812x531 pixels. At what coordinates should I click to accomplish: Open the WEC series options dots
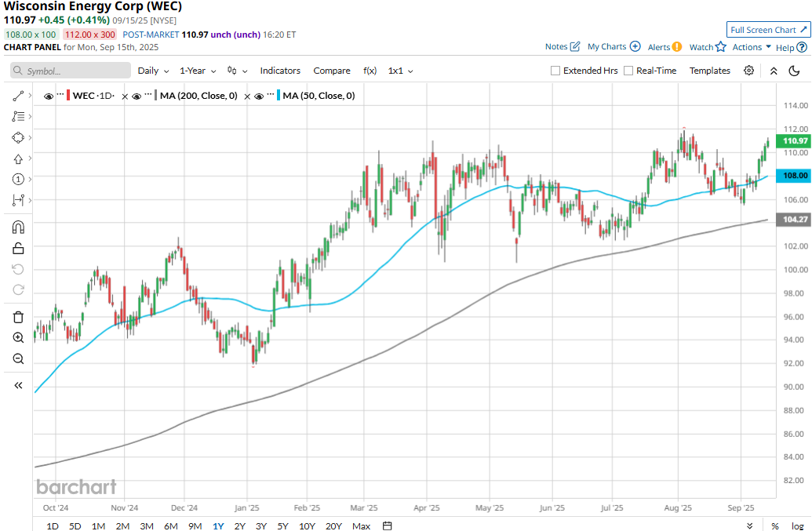coord(60,95)
